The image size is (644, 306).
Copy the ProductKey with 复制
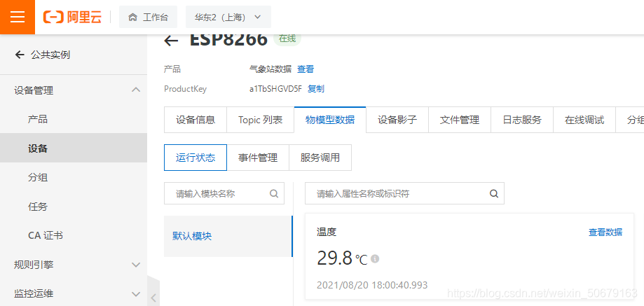click(x=316, y=89)
